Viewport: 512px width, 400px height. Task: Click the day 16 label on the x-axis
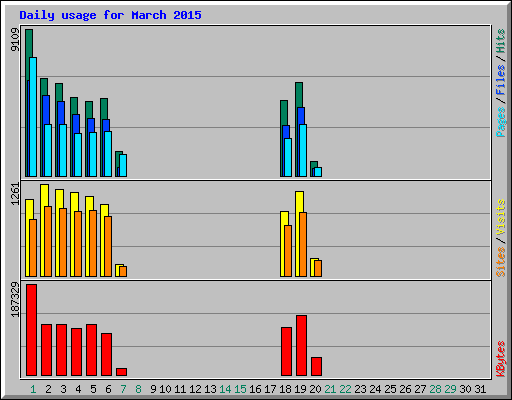(x=255, y=389)
